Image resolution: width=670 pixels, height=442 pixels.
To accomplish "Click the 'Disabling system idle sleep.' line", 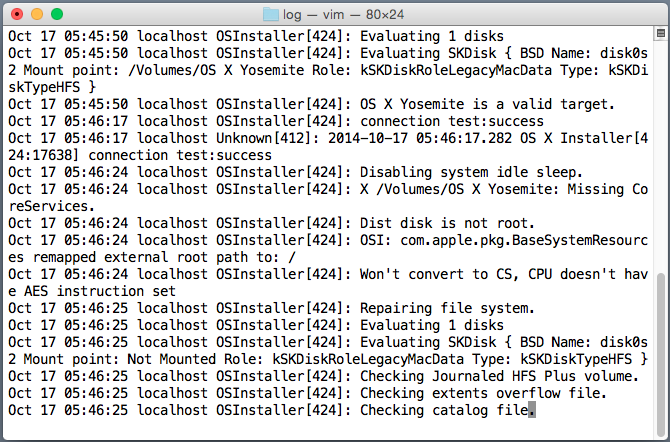I will 295,172.
